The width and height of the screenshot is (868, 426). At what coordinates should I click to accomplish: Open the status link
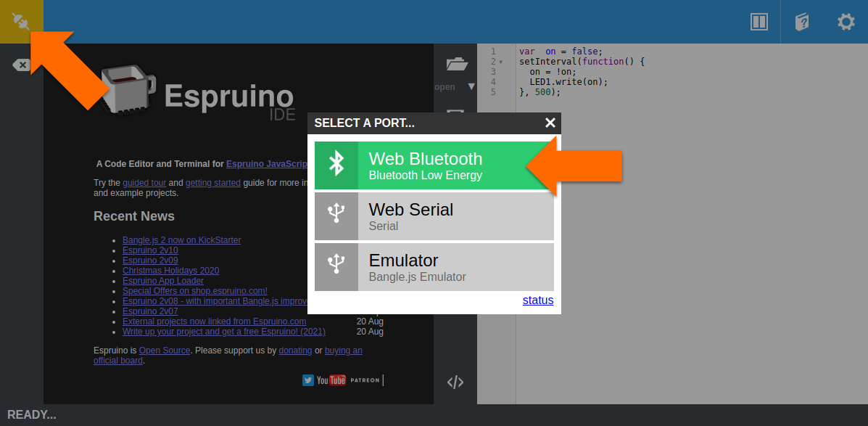pyautogui.click(x=538, y=300)
